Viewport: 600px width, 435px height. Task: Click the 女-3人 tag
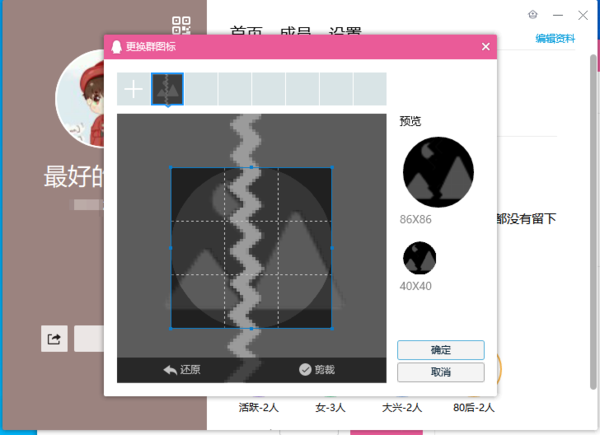pyautogui.click(x=330, y=407)
